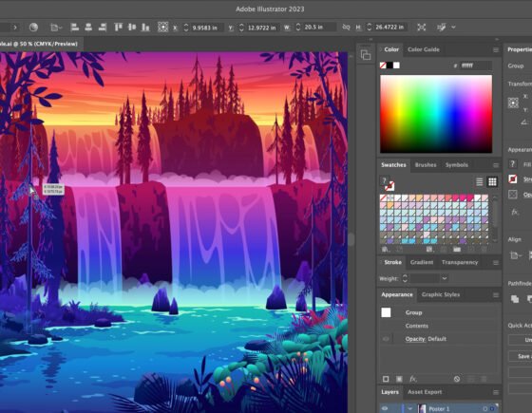532x413 pixels.
Task: Click the Opacity link in Appearance panel
Action: (x=415, y=339)
